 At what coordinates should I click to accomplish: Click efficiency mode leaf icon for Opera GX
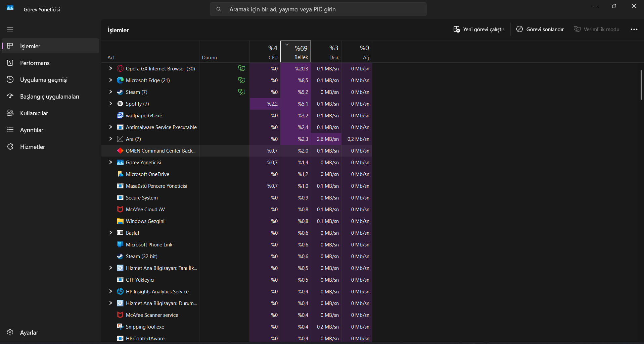pos(241,68)
